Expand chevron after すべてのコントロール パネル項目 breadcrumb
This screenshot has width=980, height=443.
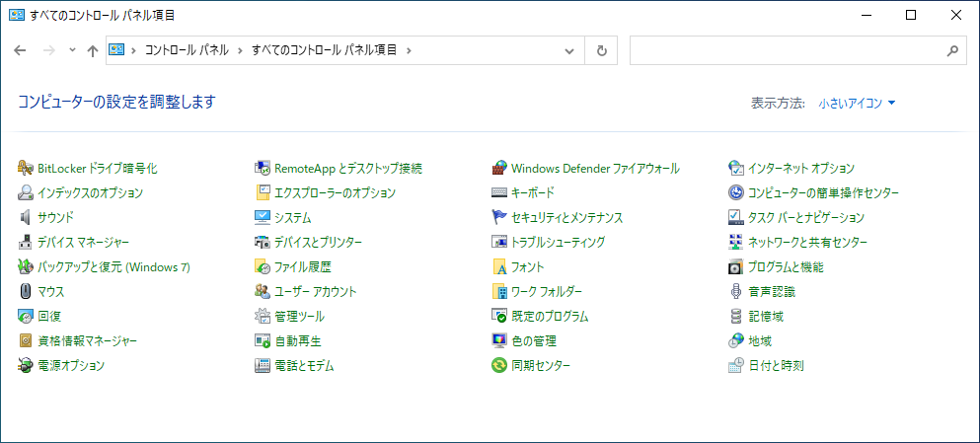point(409,50)
